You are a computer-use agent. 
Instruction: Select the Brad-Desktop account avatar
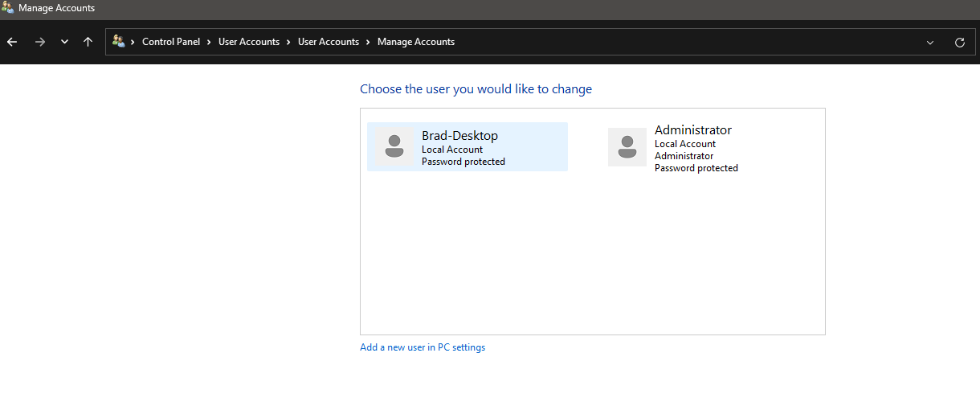point(394,147)
